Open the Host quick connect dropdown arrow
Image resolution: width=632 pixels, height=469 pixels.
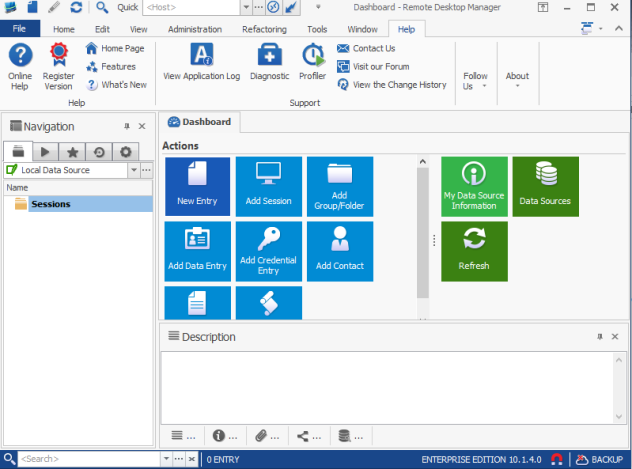click(246, 7)
